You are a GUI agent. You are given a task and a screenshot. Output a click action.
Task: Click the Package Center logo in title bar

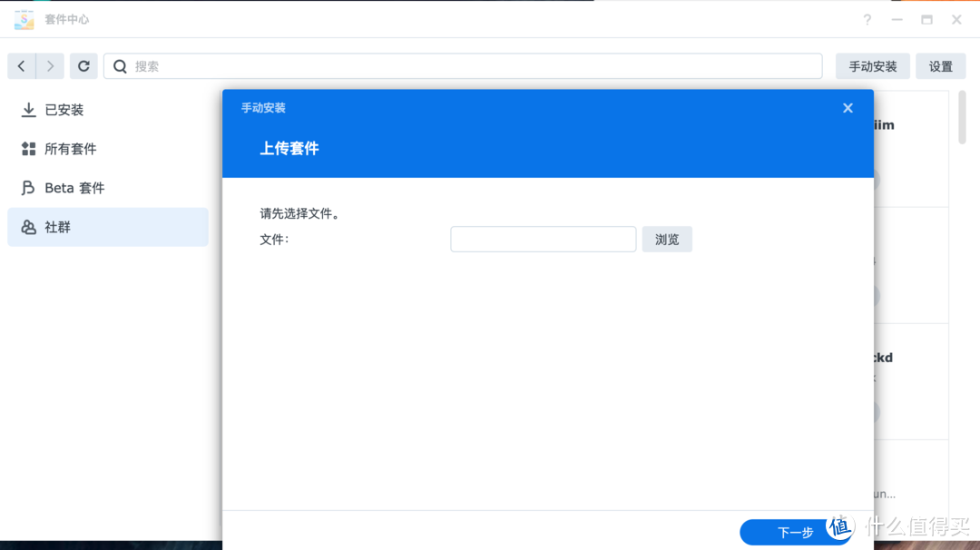[24, 19]
